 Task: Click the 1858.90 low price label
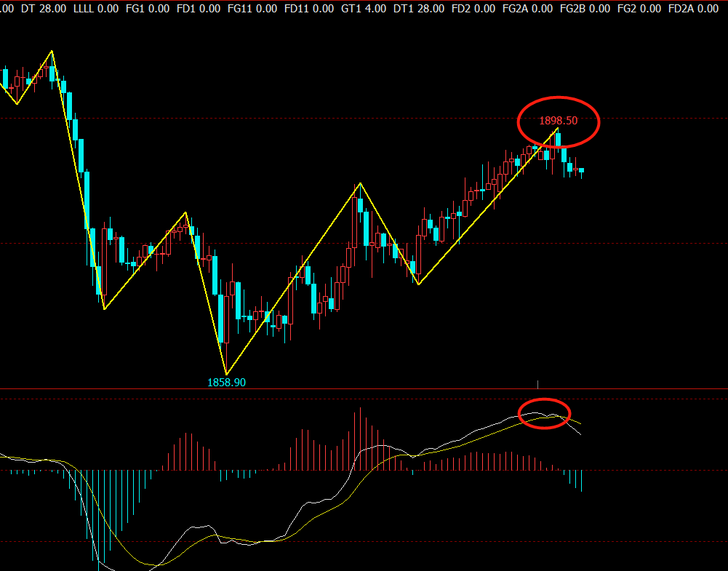pyautogui.click(x=227, y=383)
